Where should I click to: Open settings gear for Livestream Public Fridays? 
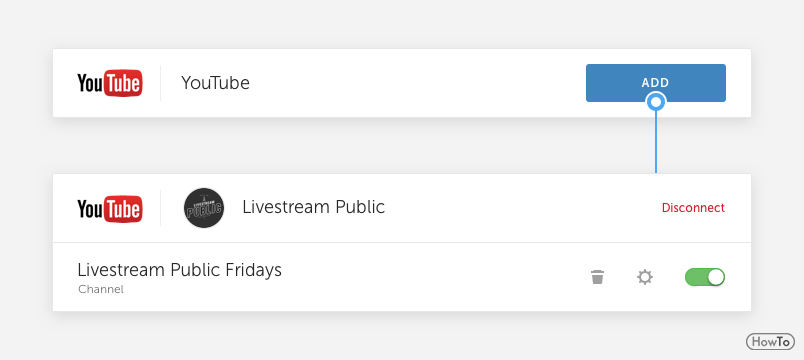[645, 277]
